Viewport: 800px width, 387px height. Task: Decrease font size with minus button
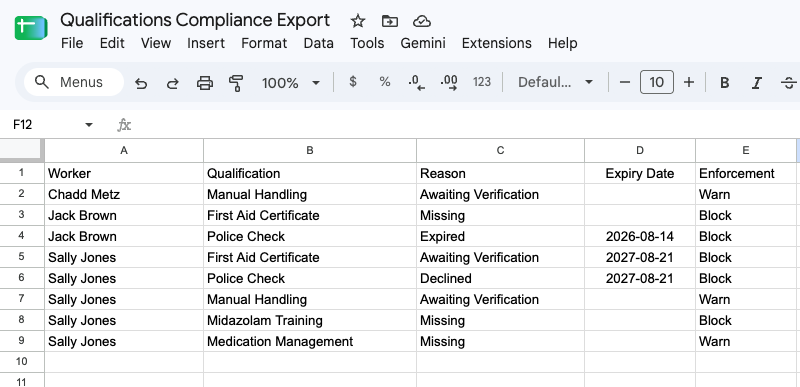tap(624, 82)
